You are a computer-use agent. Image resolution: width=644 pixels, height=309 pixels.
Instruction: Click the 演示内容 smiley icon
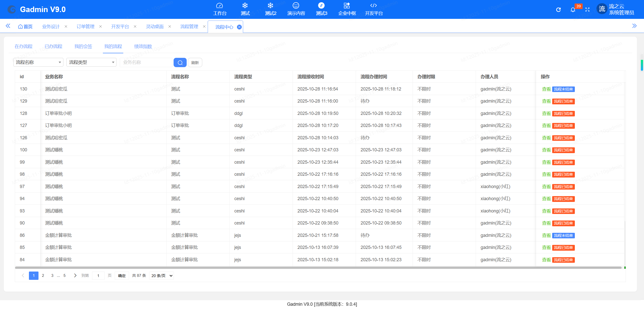click(x=296, y=6)
